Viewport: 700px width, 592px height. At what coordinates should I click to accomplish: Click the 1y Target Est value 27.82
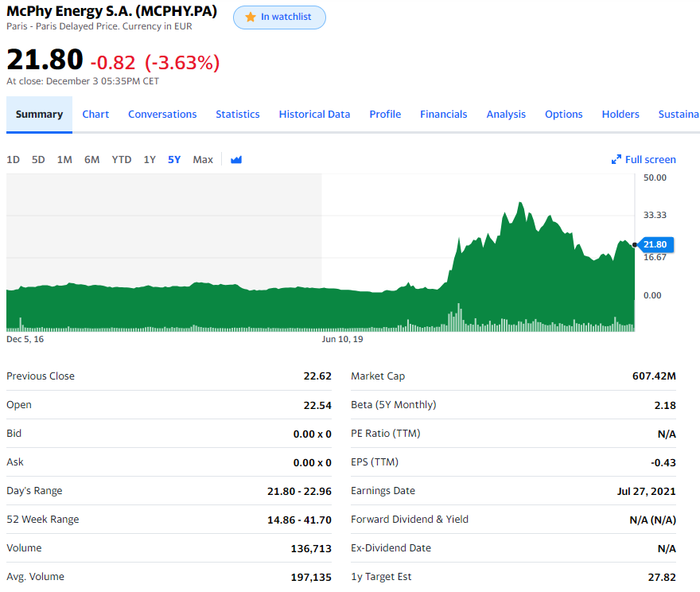(662, 577)
